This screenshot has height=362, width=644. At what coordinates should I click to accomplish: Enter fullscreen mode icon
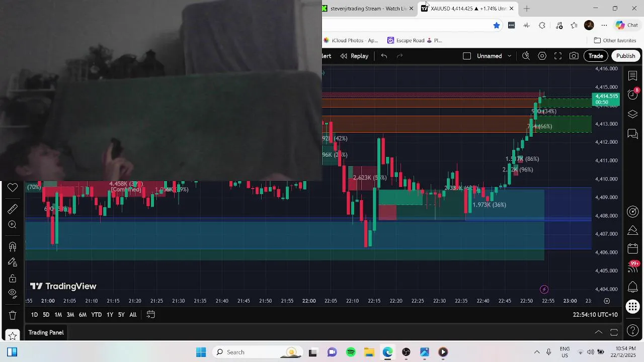[x=558, y=56]
